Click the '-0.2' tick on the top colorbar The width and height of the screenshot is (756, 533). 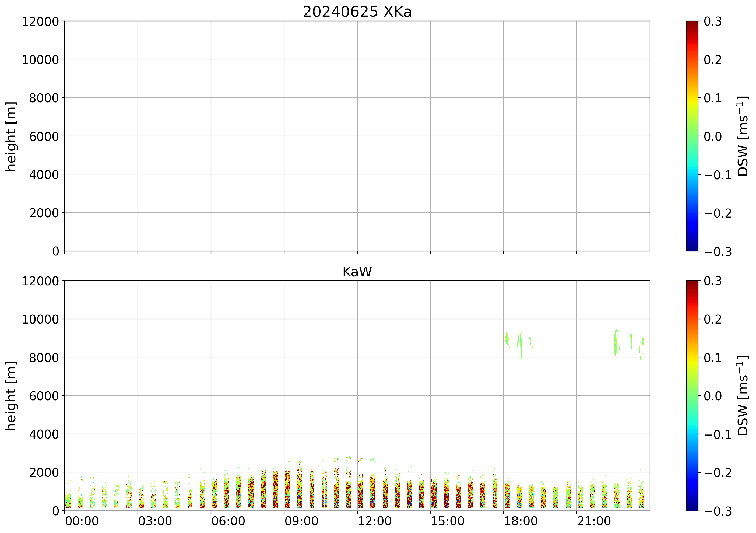(718, 213)
